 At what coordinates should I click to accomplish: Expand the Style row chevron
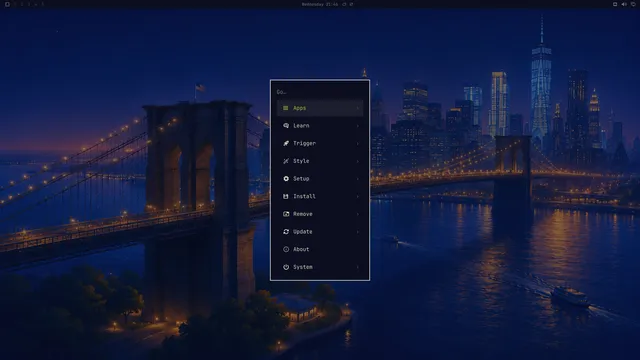coord(358,161)
